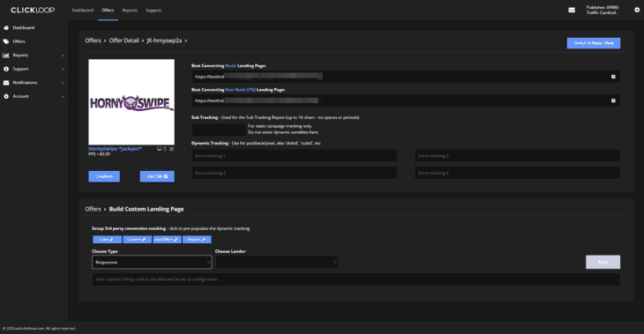
Task: Click the Visit Site button
Action: (157, 176)
